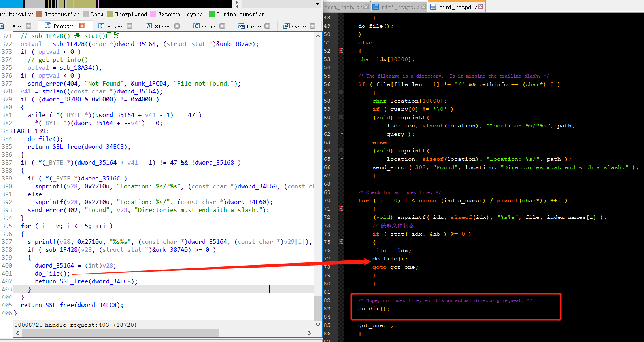This screenshot has height=342, width=644.
Task: Click the send_error 404 Not Found call
Action: (134, 83)
